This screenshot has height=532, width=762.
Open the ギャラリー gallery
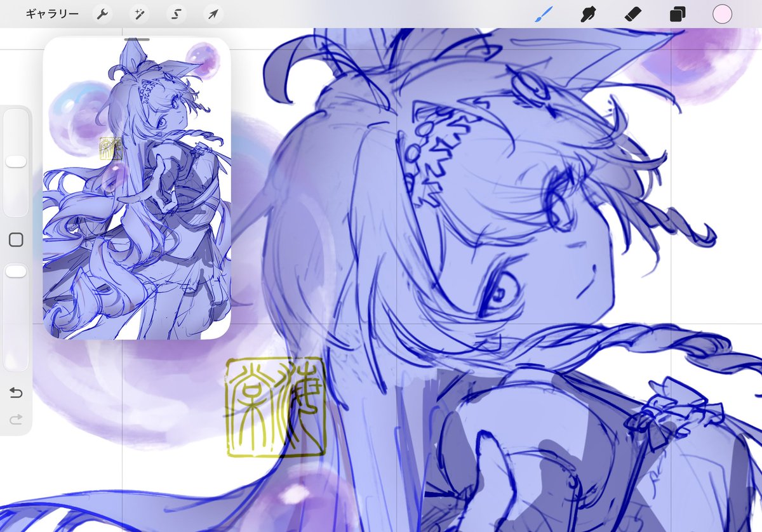[52, 13]
